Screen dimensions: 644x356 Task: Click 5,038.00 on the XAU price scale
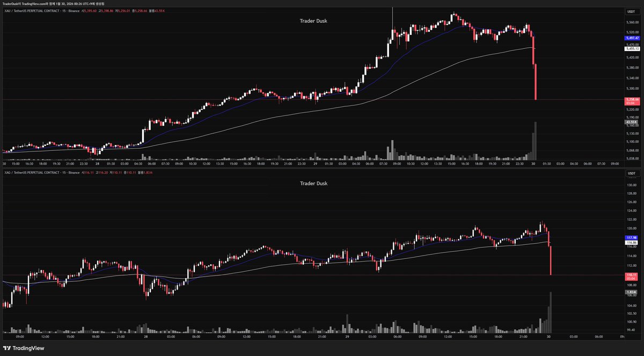(632, 158)
